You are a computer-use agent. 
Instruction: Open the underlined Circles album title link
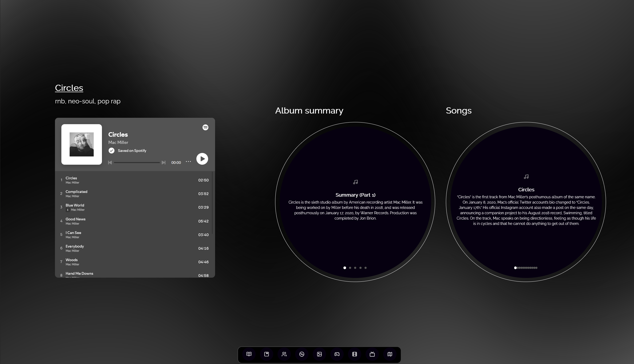click(69, 88)
